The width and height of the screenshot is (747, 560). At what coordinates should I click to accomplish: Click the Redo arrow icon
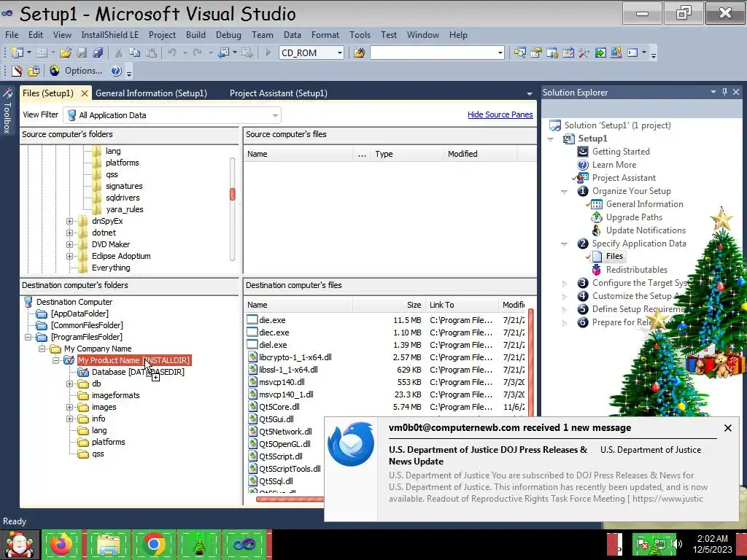tap(197, 52)
